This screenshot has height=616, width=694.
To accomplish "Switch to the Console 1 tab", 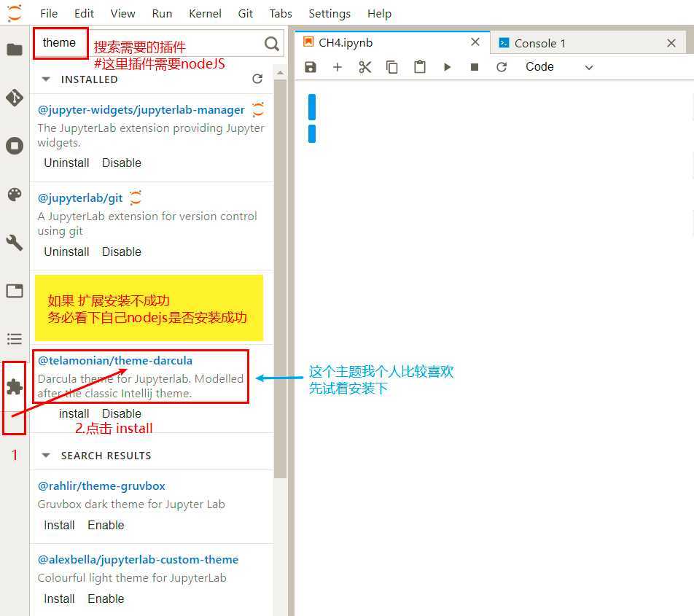I will pyautogui.click(x=588, y=43).
